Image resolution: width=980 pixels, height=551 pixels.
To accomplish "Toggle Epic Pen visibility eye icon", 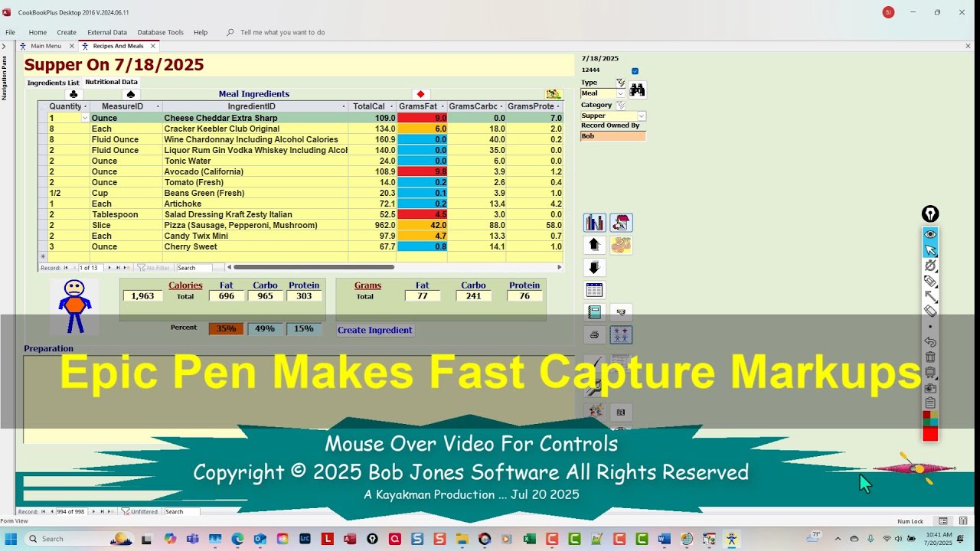I will [930, 234].
